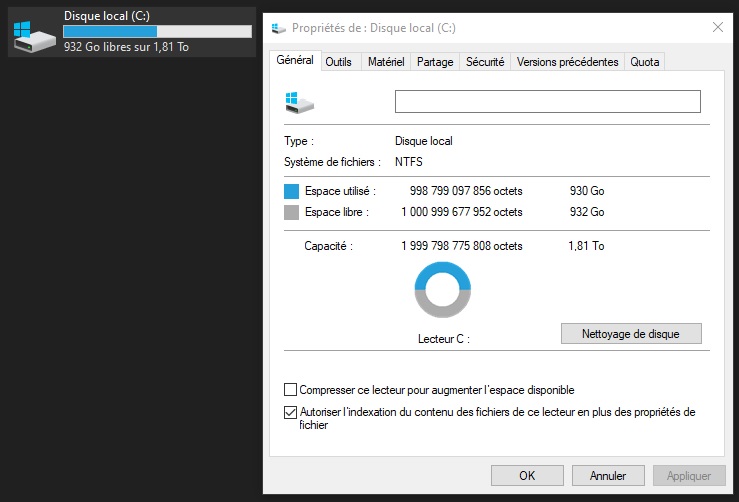
Task: Close the Propriétés dialog with the X button
Action: pos(717,28)
